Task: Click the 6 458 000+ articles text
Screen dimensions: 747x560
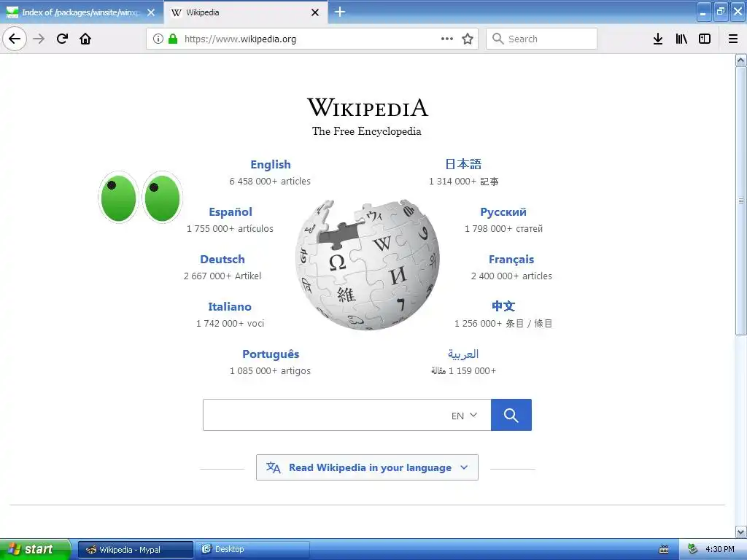Action: (270, 181)
